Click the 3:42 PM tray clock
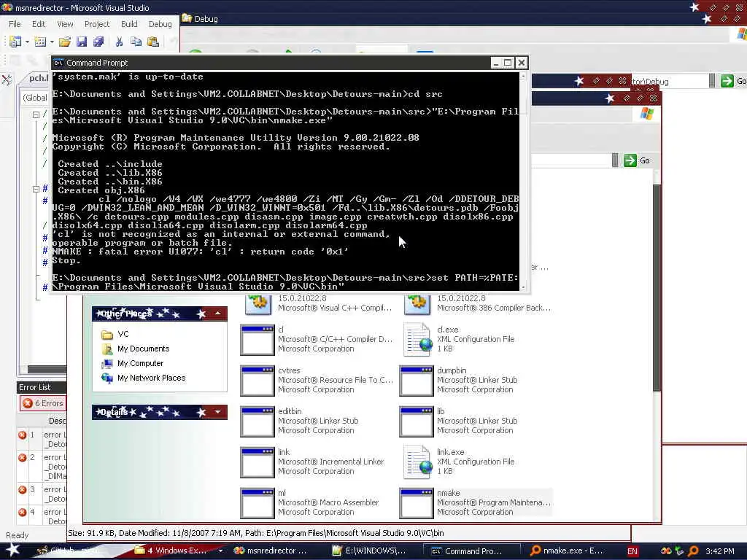The width and height of the screenshot is (747, 560). pos(720,551)
